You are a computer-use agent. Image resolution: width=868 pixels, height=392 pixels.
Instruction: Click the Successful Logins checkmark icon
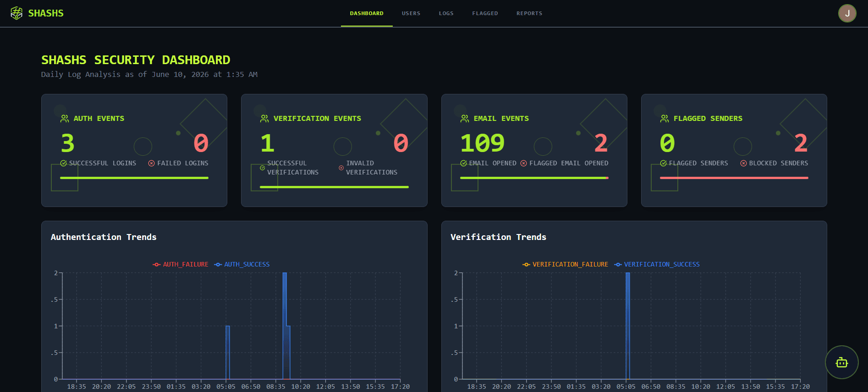click(x=64, y=163)
